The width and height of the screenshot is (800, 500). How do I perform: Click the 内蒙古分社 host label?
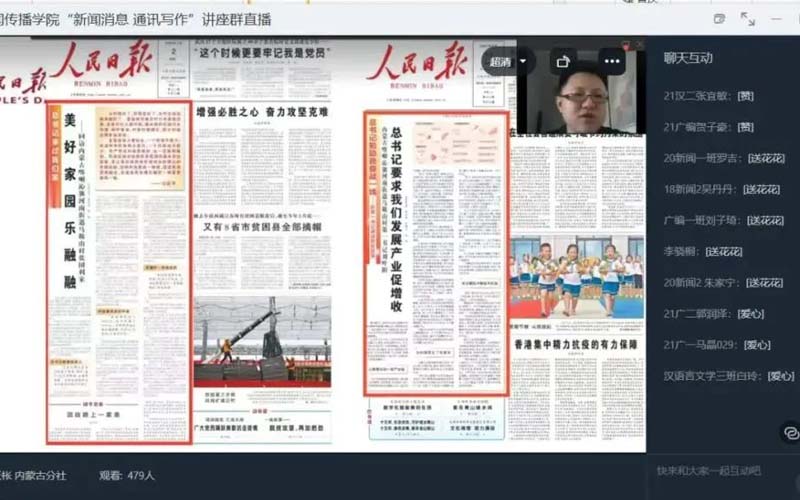40,476
